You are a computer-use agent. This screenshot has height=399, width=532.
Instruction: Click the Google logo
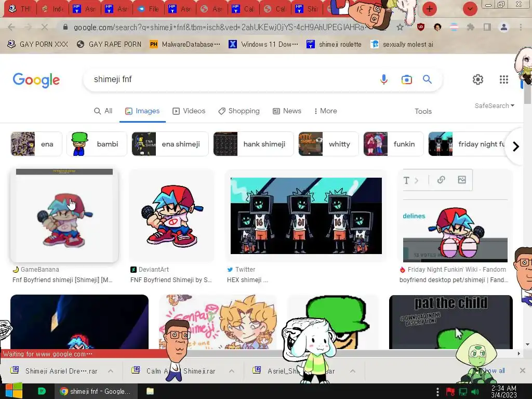[x=36, y=80]
